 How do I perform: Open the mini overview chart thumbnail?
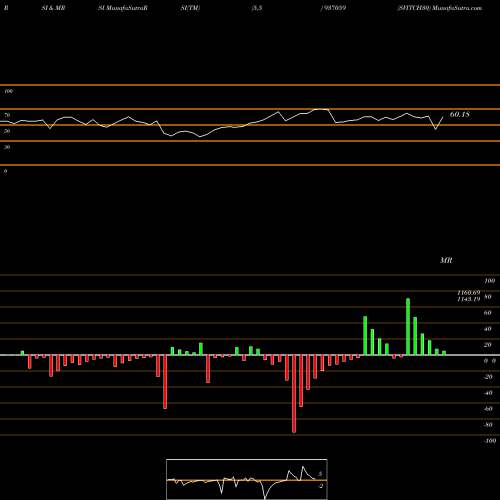click(x=247, y=479)
